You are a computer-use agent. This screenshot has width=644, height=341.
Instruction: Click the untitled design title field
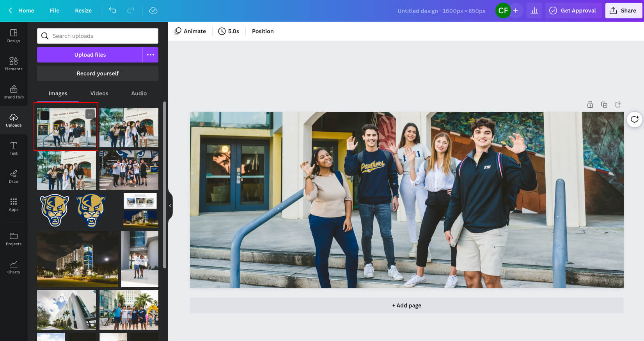click(441, 11)
